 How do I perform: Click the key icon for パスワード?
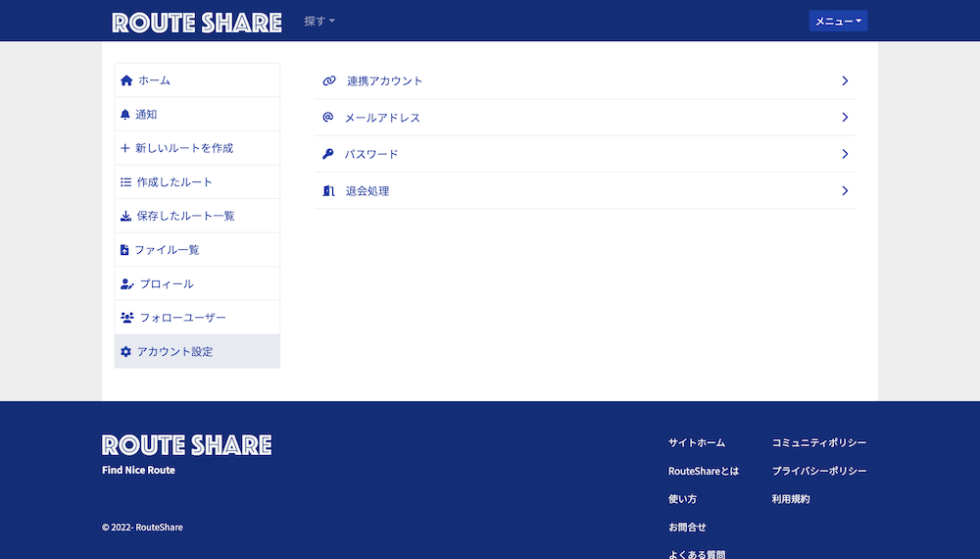328,154
